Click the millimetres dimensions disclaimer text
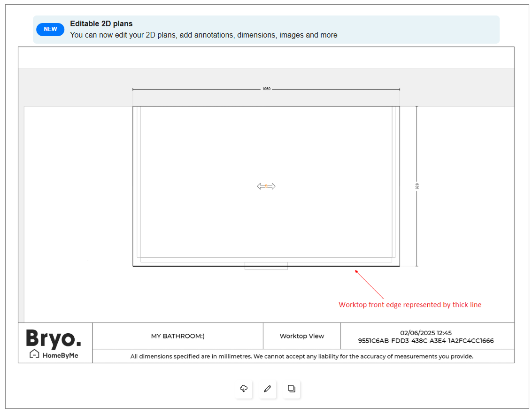This screenshot has height=414, width=532. [x=302, y=356]
